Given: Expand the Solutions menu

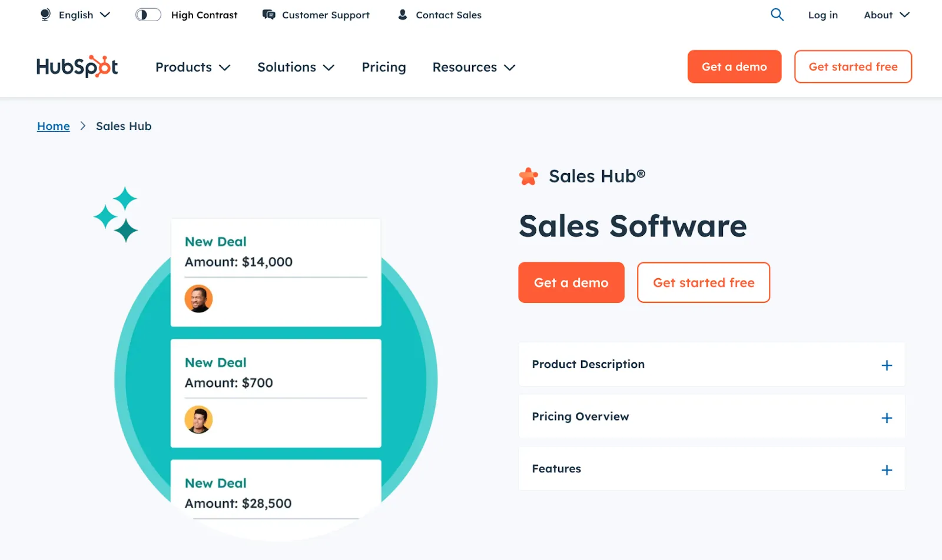Looking at the screenshot, I should [x=296, y=67].
